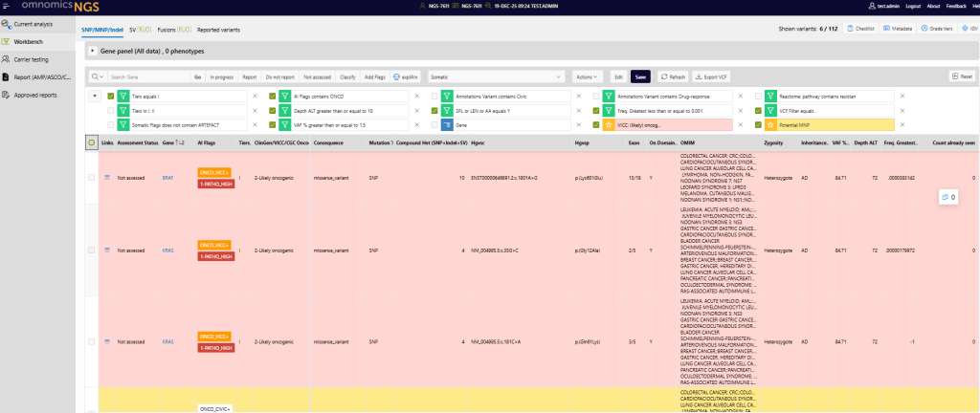The image size is (980, 413).
Task: Enable the 'Annotations Variant contains Civic' filter
Action: click(434, 97)
